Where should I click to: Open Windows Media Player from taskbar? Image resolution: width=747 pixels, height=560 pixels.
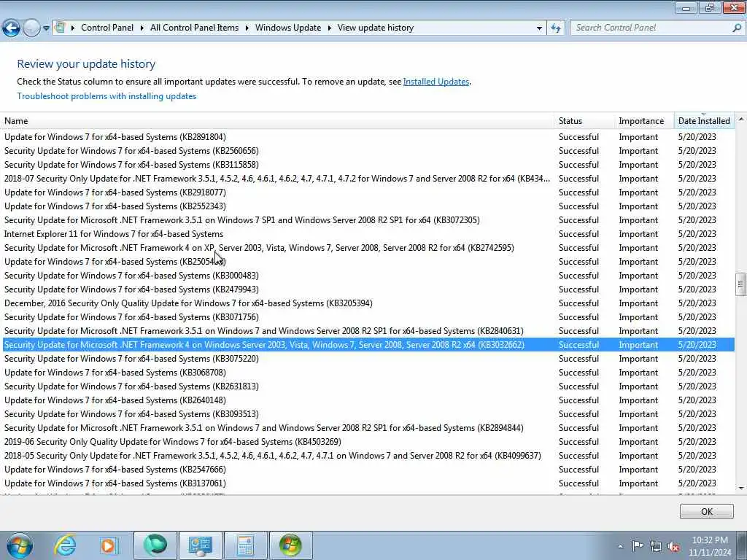point(109,545)
